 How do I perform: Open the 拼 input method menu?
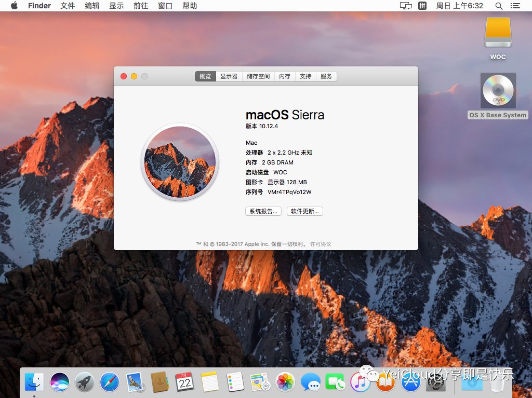422,6
